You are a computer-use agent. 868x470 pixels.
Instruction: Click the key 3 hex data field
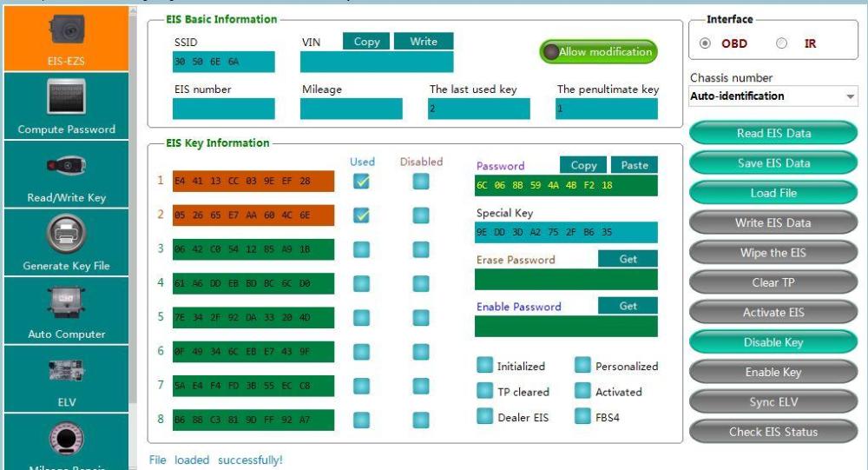click(253, 249)
